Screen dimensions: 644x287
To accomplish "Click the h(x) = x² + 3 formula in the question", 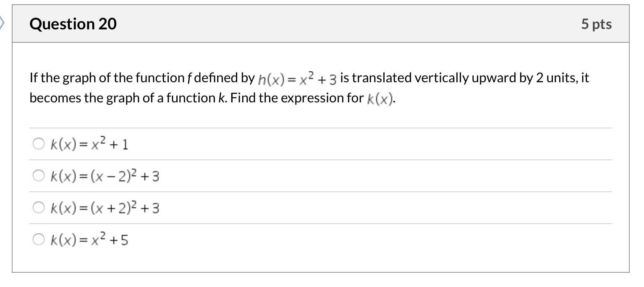I will (297, 78).
